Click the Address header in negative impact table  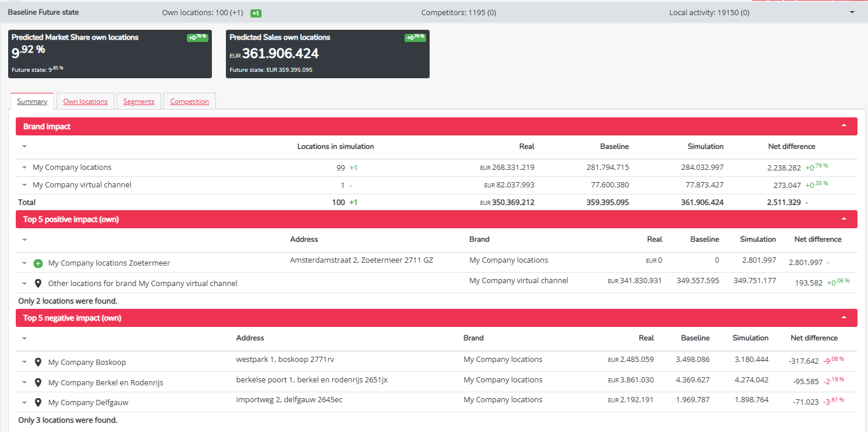(250, 338)
